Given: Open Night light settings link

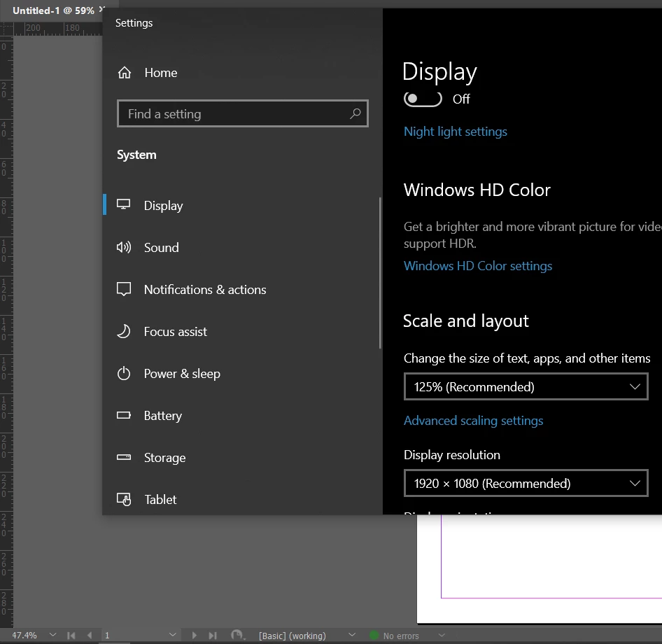Looking at the screenshot, I should [x=455, y=132].
